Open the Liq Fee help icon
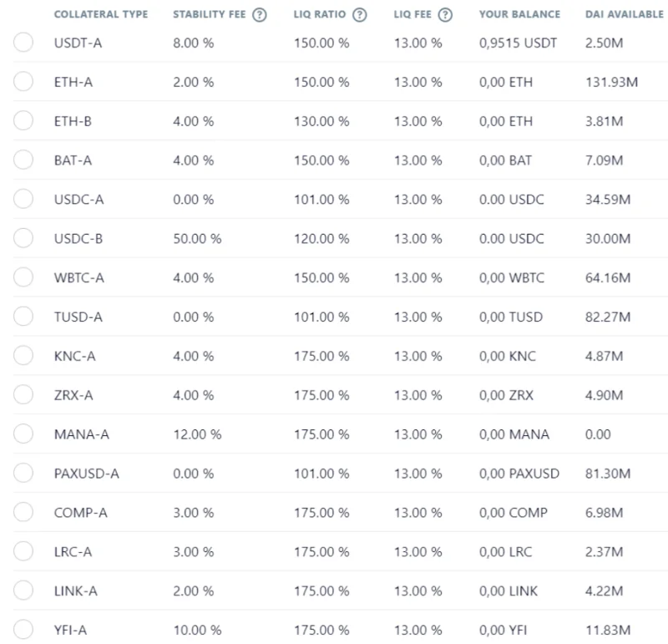The width and height of the screenshot is (668, 644). pyautogui.click(x=445, y=15)
